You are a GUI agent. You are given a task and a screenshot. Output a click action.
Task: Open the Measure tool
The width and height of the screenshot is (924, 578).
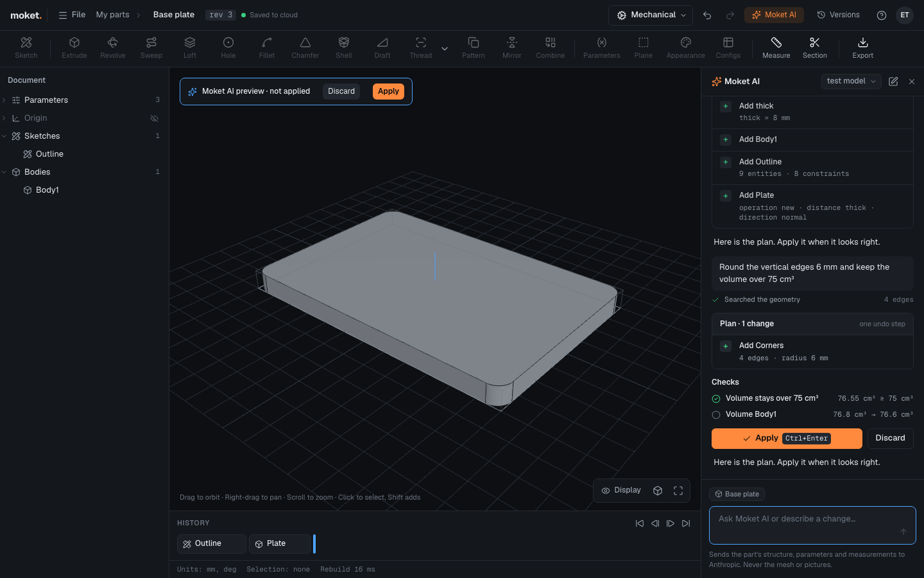pyautogui.click(x=776, y=48)
